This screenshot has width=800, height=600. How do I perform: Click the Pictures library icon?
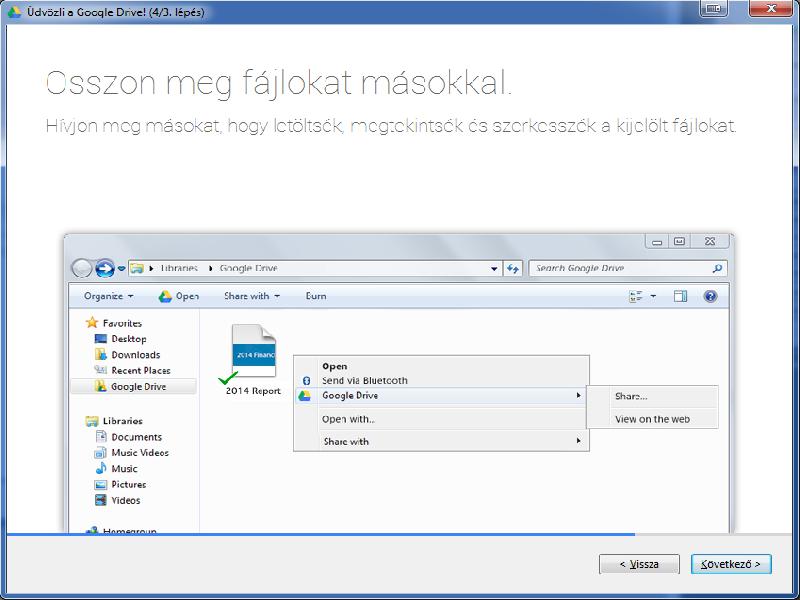click(x=101, y=485)
